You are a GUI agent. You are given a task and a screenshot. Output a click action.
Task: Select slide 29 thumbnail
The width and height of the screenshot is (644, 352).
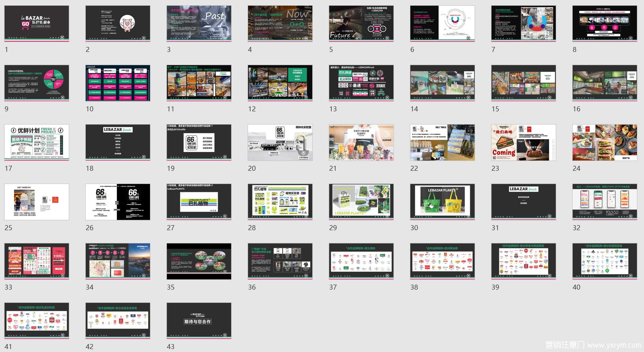tap(361, 202)
